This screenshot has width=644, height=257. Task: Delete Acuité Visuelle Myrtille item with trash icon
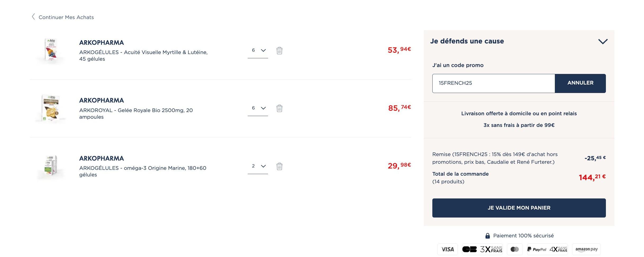coord(279,51)
